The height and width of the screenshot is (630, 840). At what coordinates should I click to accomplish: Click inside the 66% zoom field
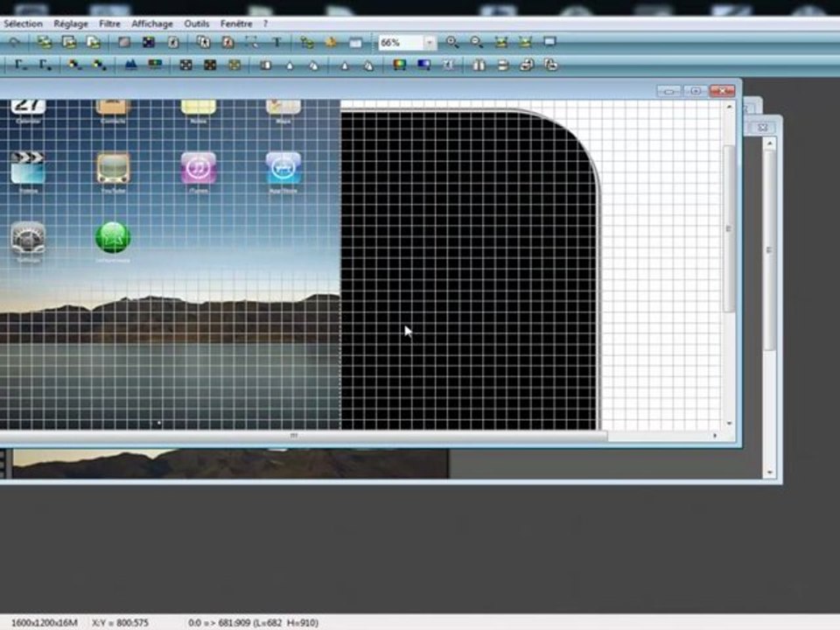coord(401,42)
